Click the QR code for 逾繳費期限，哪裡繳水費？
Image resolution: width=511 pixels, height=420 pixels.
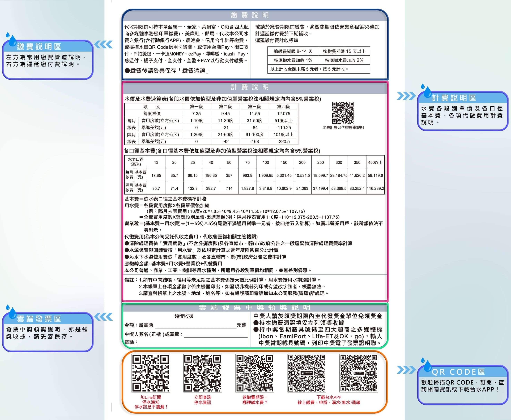[254, 373]
